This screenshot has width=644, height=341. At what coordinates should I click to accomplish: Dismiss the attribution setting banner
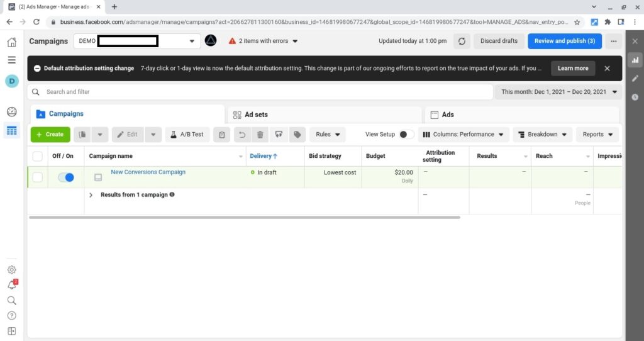pyautogui.click(x=607, y=69)
